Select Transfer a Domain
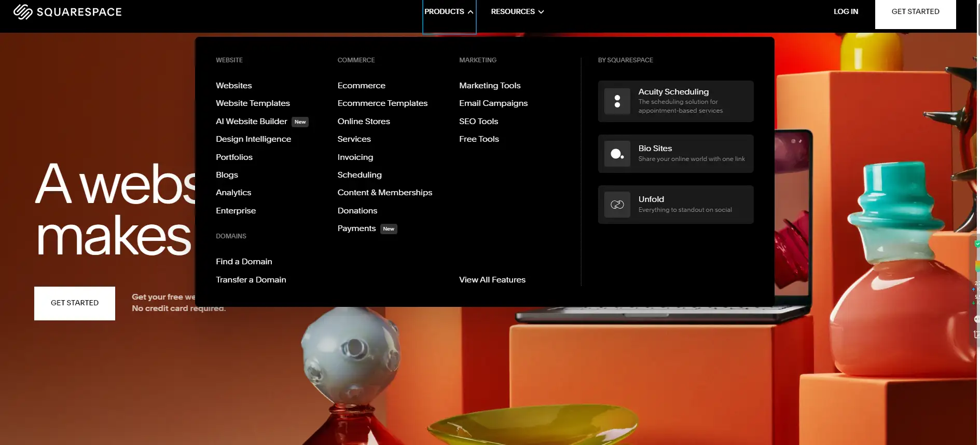 click(251, 280)
